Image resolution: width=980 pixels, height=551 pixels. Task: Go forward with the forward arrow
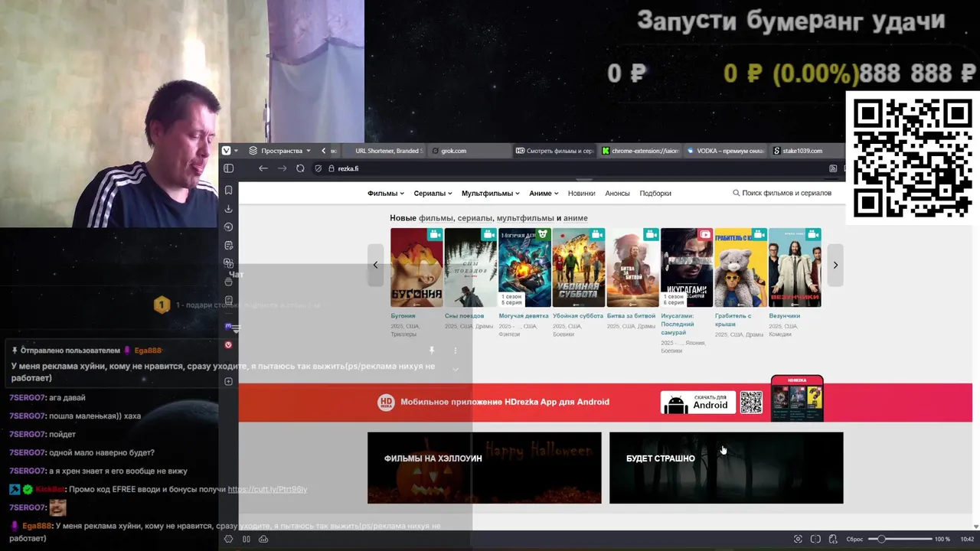tap(282, 168)
